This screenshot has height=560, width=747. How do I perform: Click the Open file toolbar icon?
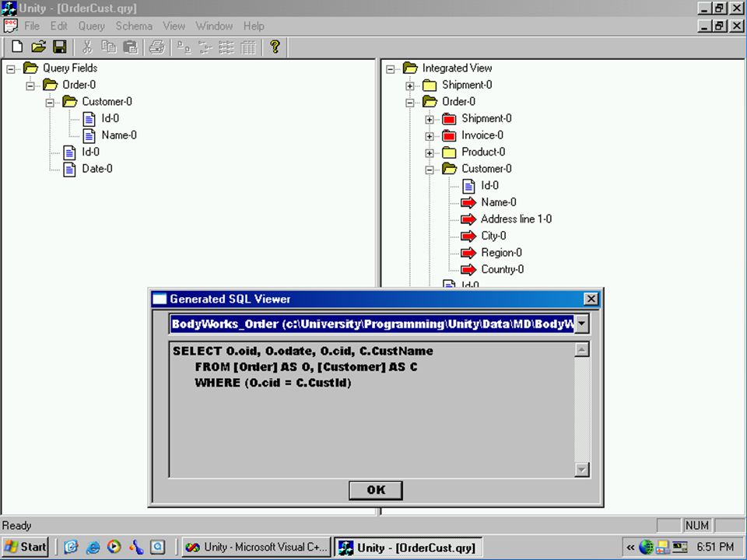coord(39,47)
